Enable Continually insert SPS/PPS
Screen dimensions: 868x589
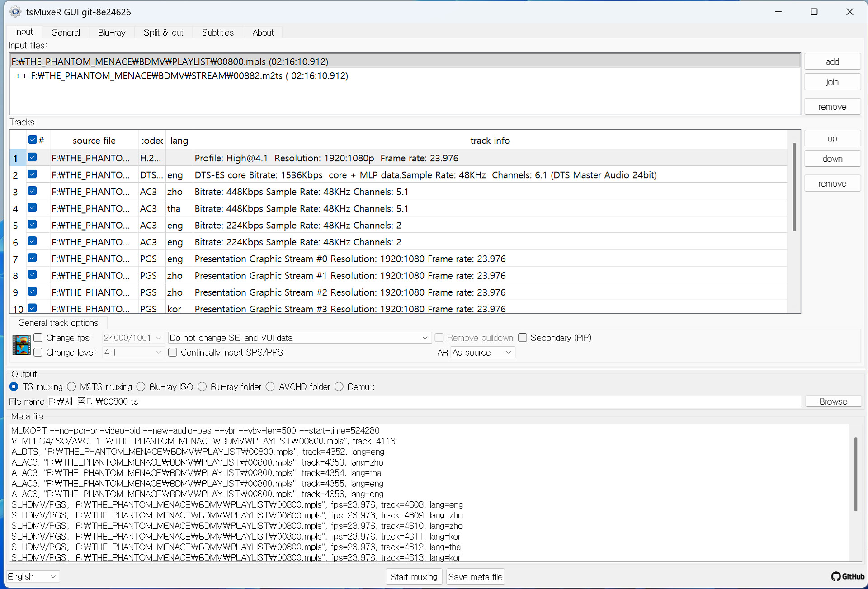(x=173, y=352)
